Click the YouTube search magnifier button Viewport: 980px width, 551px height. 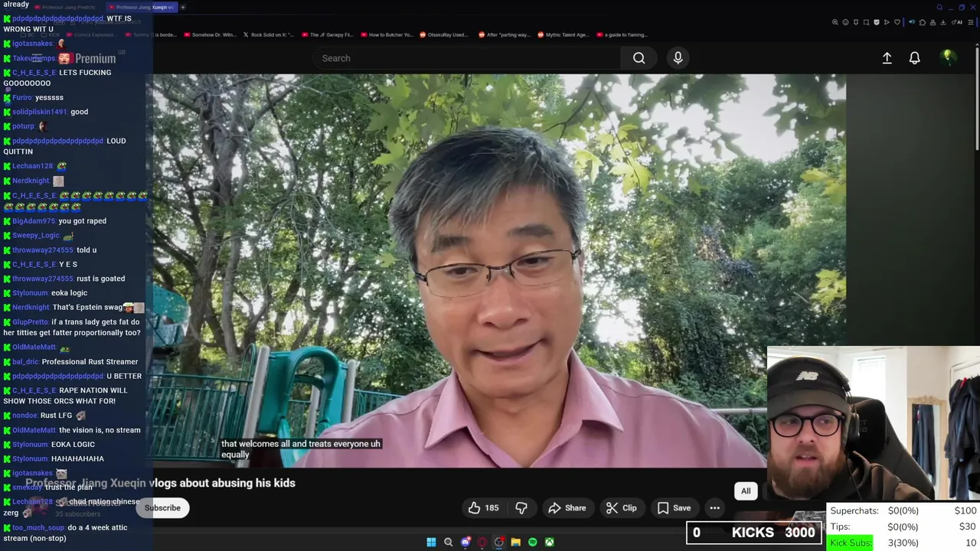point(639,58)
